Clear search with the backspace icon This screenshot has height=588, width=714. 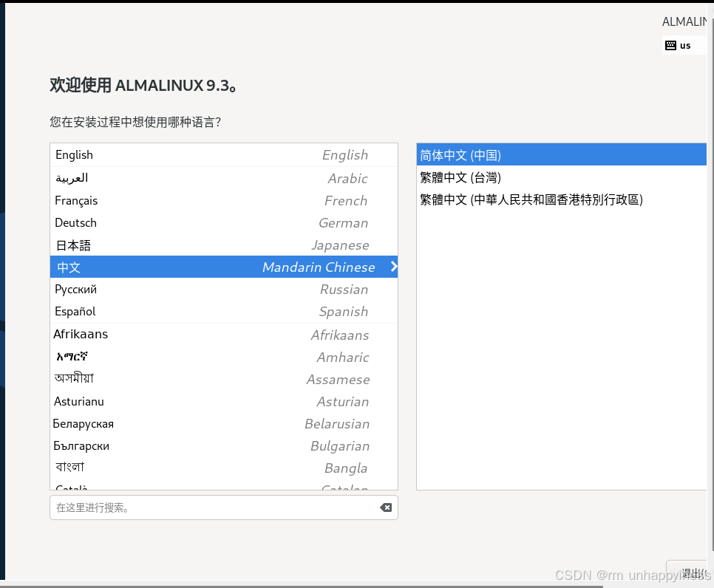386,507
